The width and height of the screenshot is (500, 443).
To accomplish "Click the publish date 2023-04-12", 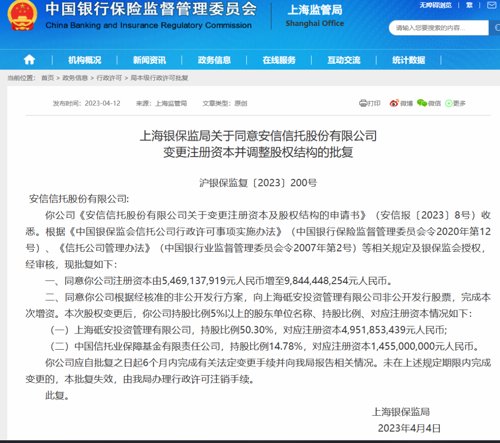I will 102,103.
